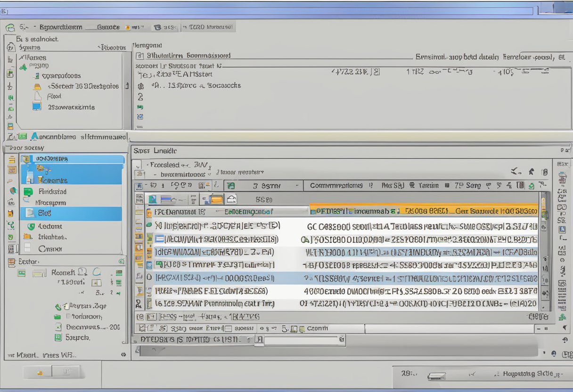573x392 pixels.
Task: Click the blue monitor icon in top tree
Action: point(37,106)
